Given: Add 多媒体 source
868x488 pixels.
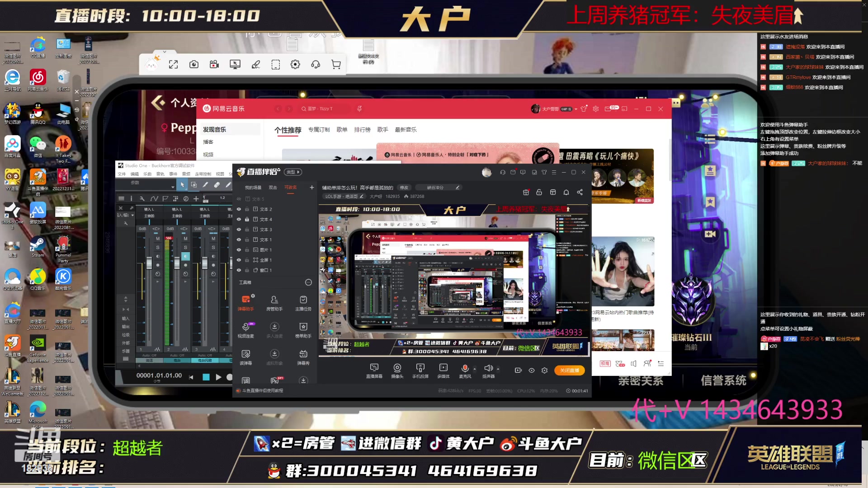Looking at the screenshot, I should (x=443, y=370).
